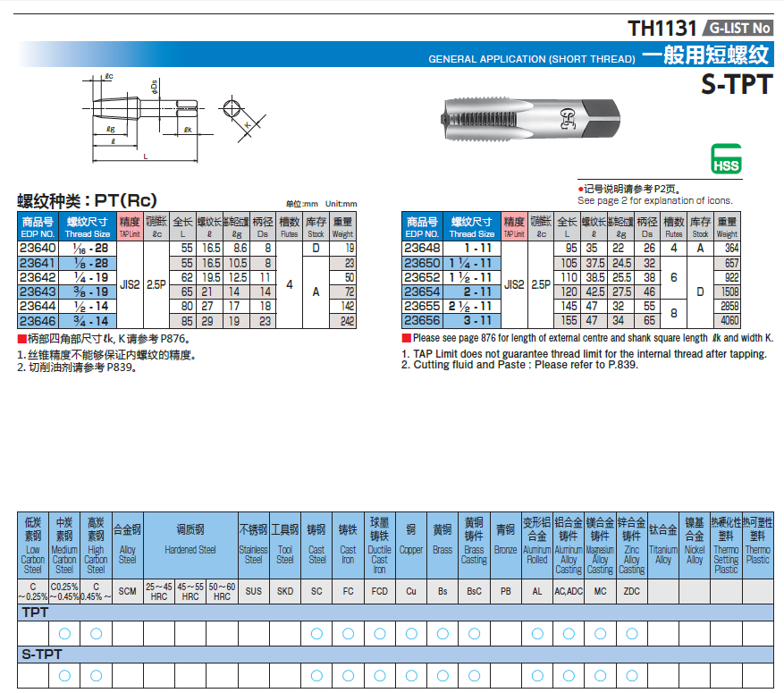Click the TPT row label in material table
The height and width of the screenshot is (693, 784).
coord(35,613)
